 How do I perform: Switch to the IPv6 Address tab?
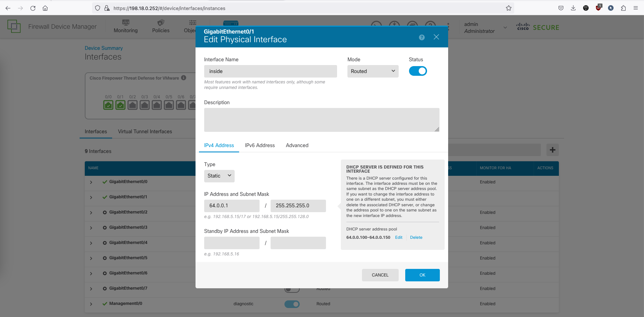[260, 145]
